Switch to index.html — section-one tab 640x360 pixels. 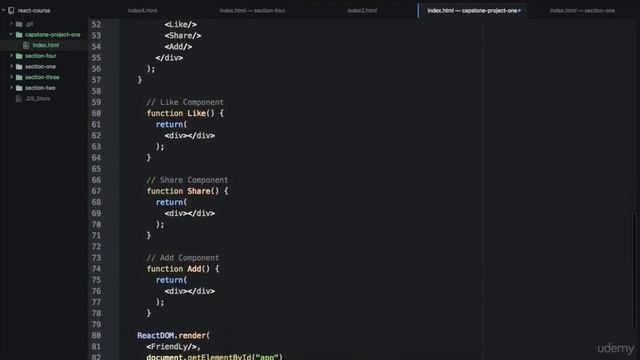click(x=582, y=11)
